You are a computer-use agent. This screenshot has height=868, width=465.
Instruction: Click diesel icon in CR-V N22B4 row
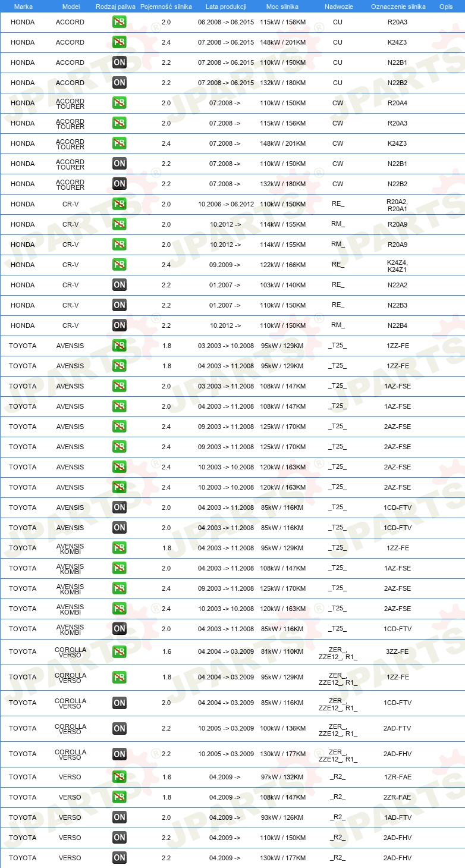(120, 325)
